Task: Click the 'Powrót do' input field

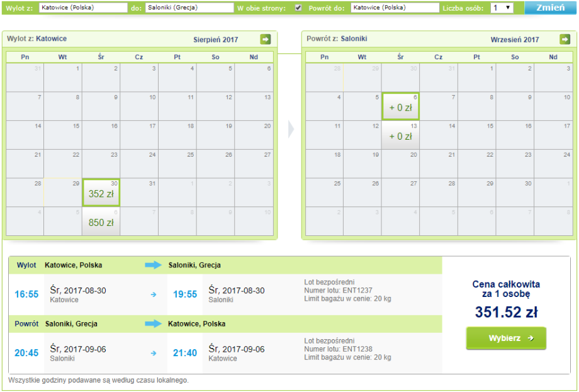Action: point(395,8)
